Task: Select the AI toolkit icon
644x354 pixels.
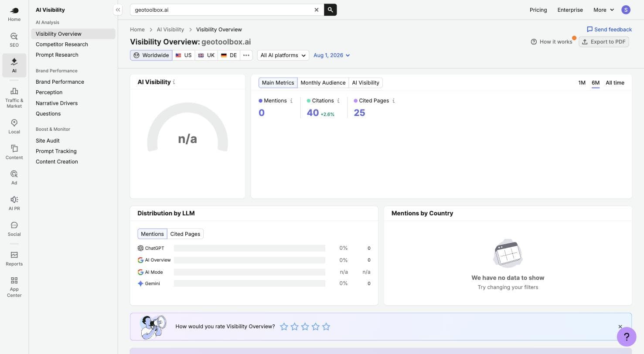Action: [14, 61]
